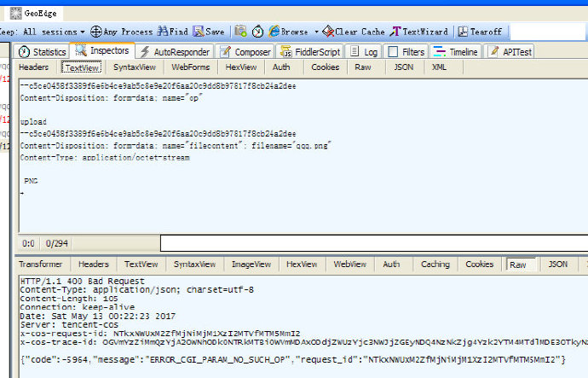Toggle the Filters checkbox tab
This screenshot has width=588, height=378.
click(406, 52)
